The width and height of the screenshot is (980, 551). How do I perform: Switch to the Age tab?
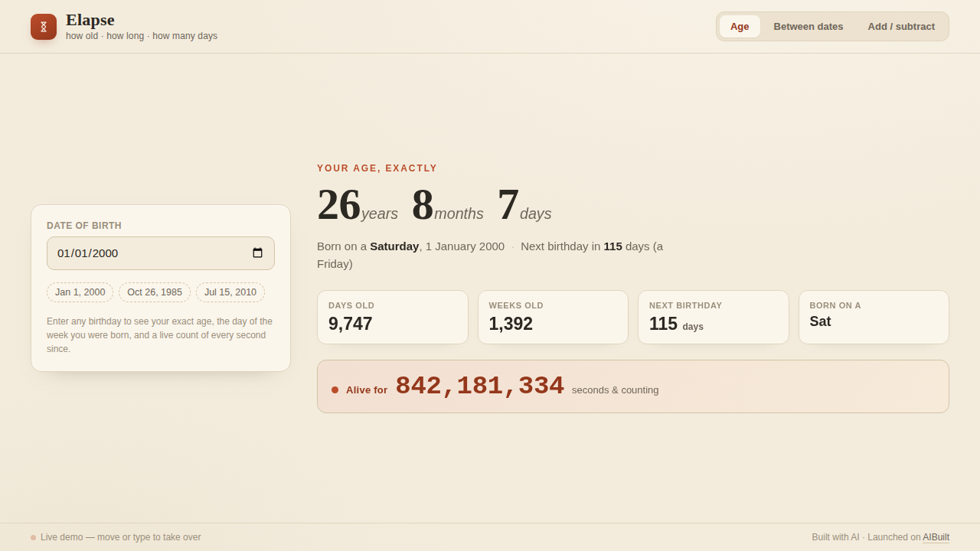pyautogui.click(x=740, y=26)
